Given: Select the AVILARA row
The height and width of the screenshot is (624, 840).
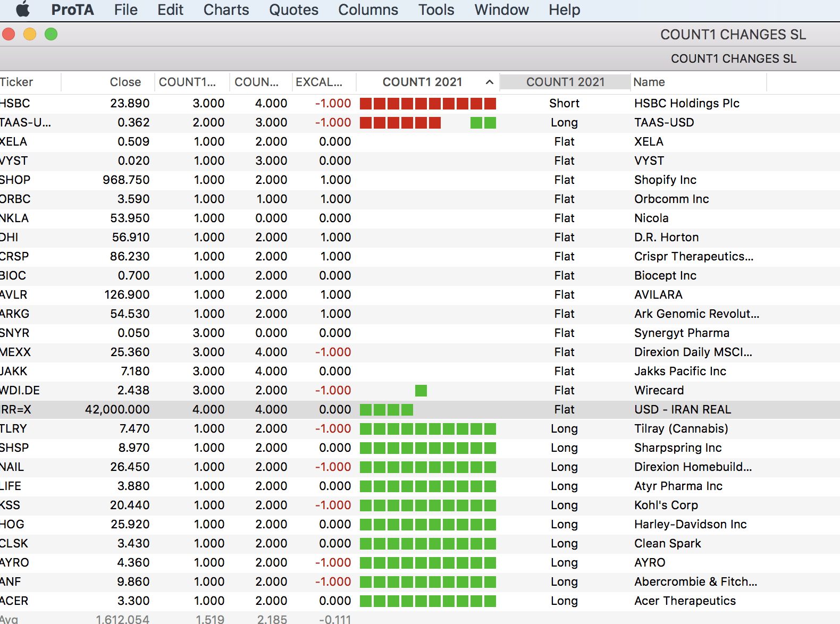Looking at the screenshot, I should [x=420, y=294].
